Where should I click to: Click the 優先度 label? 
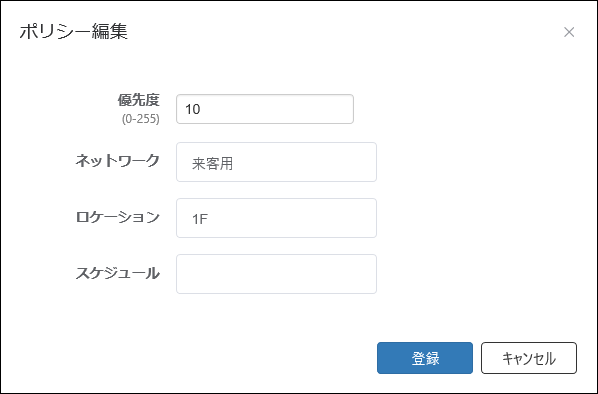tap(138, 100)
